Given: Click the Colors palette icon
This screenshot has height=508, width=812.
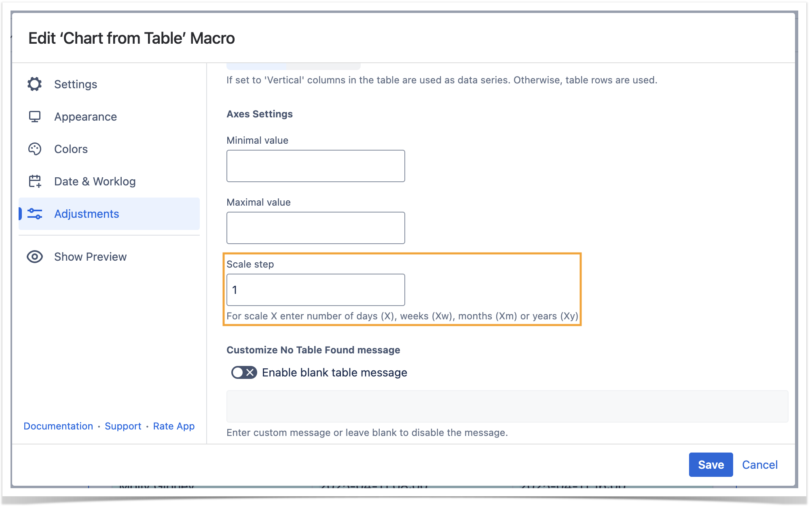Looking at the screenshot, I should coord(35,149).
